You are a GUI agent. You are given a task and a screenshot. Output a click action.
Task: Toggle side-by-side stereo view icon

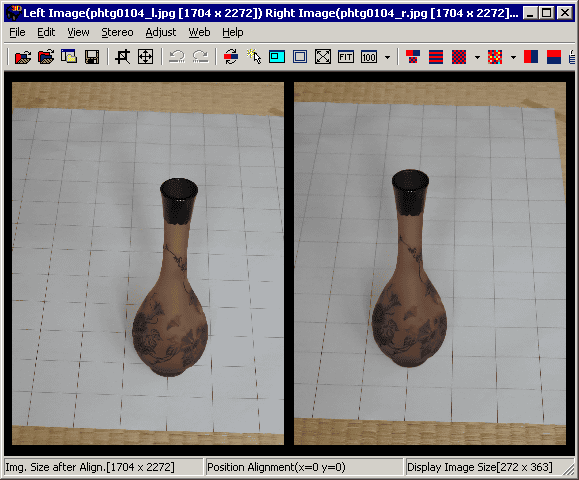531,57
